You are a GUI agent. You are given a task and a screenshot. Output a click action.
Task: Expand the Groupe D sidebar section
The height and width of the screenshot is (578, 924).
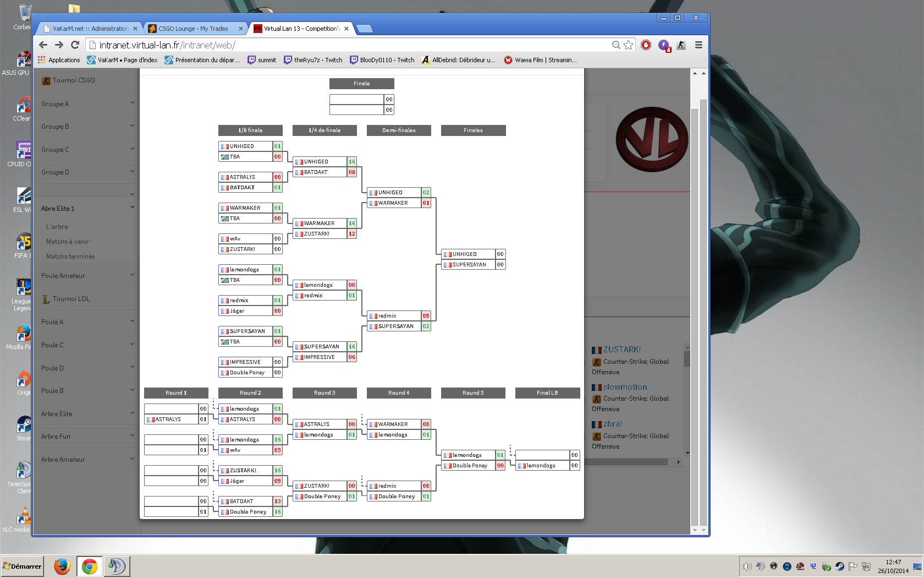(x=87, y=172)
